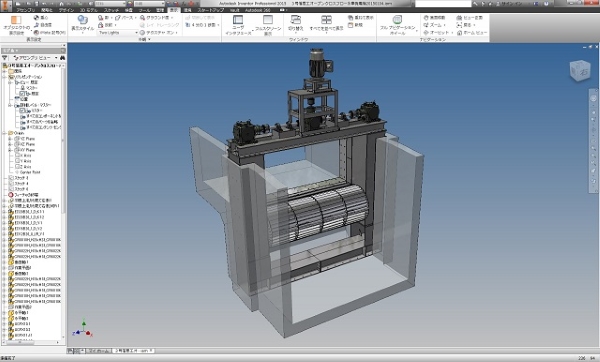Click the Tile All windows icon
The image size is (600, 362).
point(326,20)
